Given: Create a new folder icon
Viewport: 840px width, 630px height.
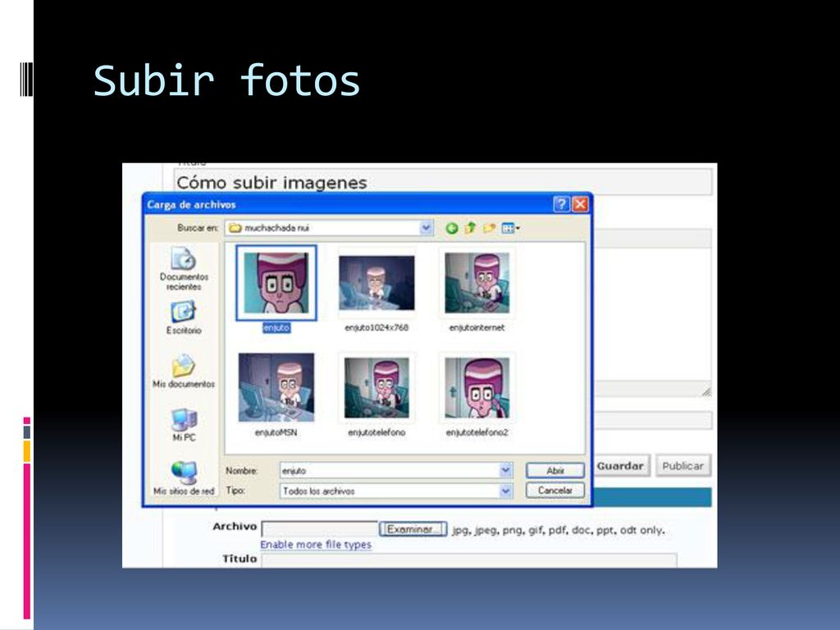Looking at the screenshot, I should [489, 228].
